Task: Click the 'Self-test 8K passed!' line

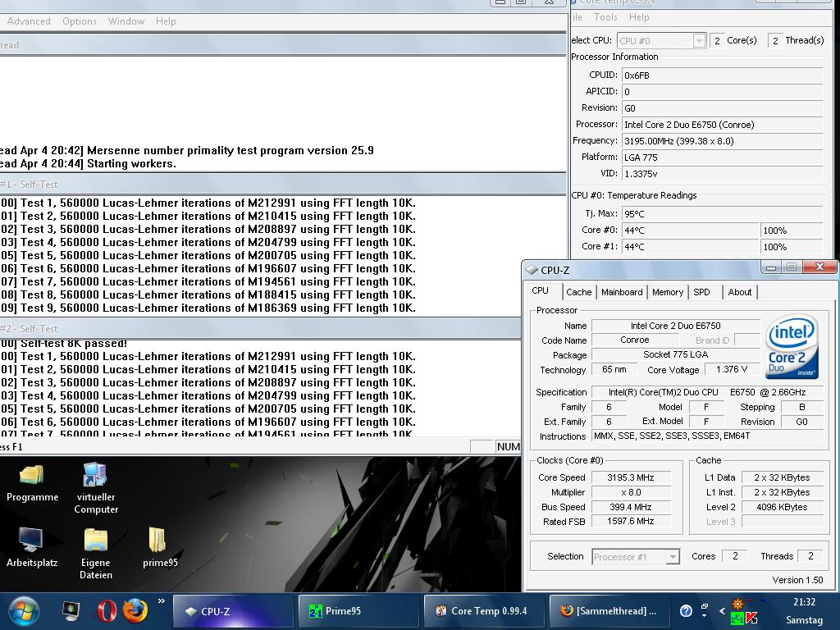Action: coord(64,344)
